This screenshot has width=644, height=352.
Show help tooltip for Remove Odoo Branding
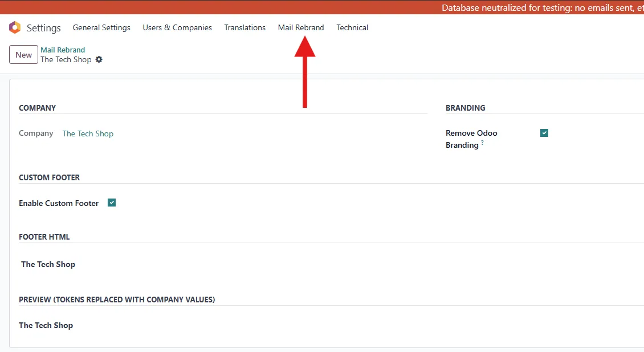tap(483, 142)
